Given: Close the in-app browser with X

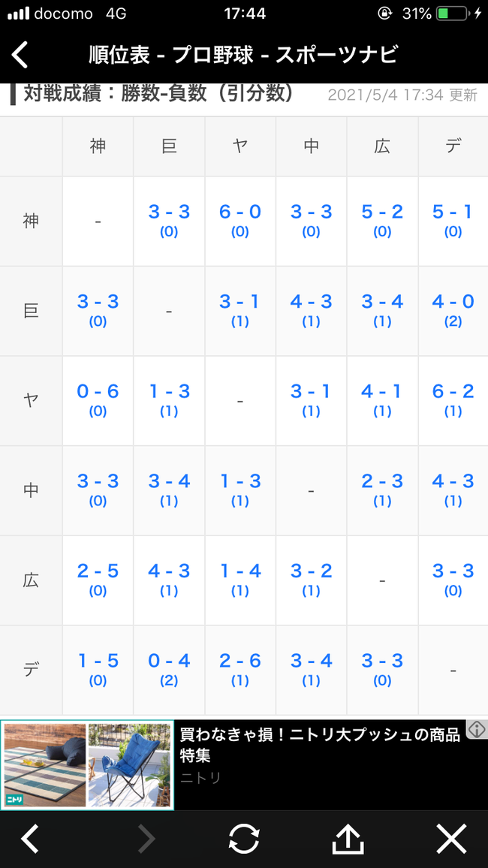Looking at the screenshot, I should pyautogui.click(x=451, y=839).
